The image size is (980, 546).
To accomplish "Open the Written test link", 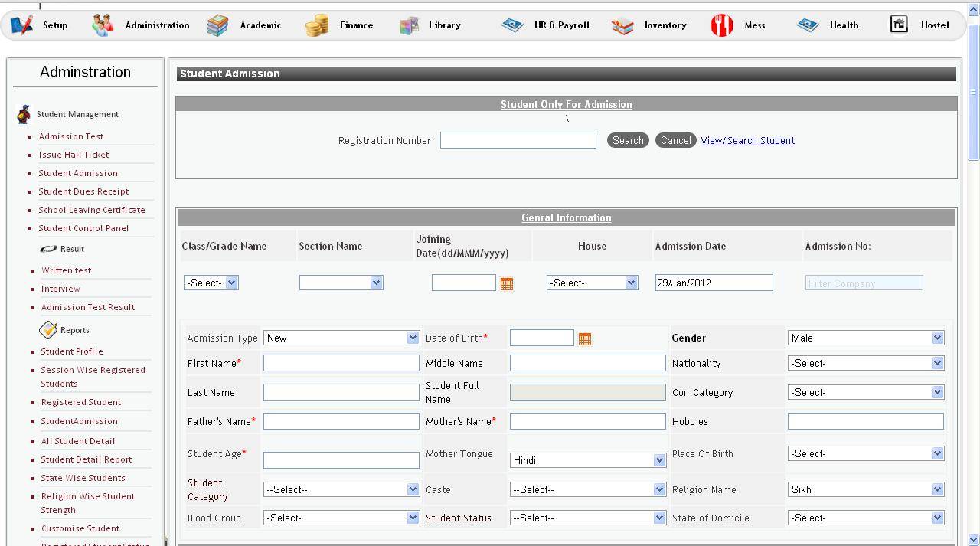I will click(x=67, y=270).
